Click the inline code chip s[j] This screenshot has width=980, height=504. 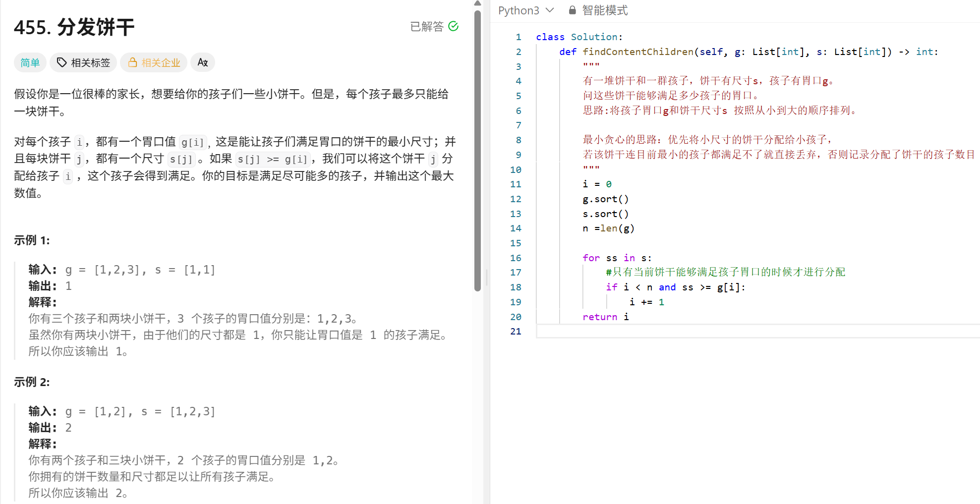[x=182, y=159]
